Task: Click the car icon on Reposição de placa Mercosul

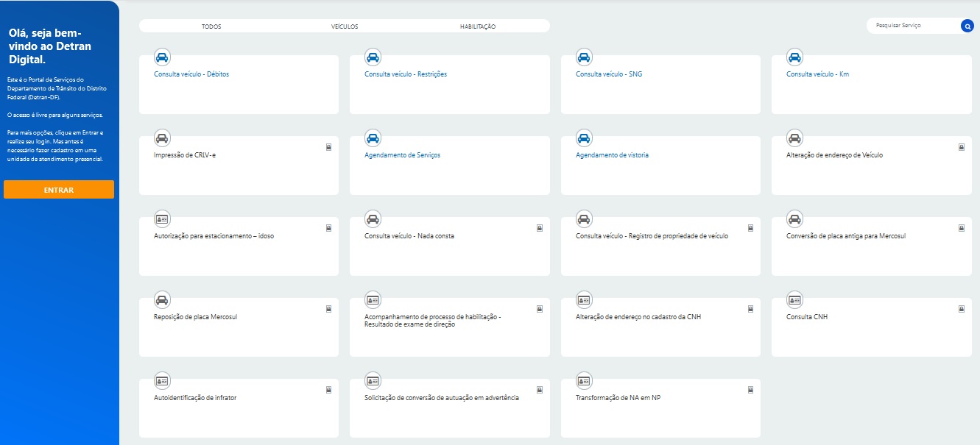Action: (162, 300)
